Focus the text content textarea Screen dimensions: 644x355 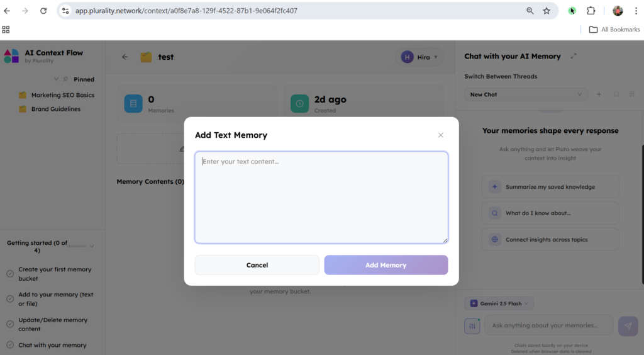tap(321, 197)
